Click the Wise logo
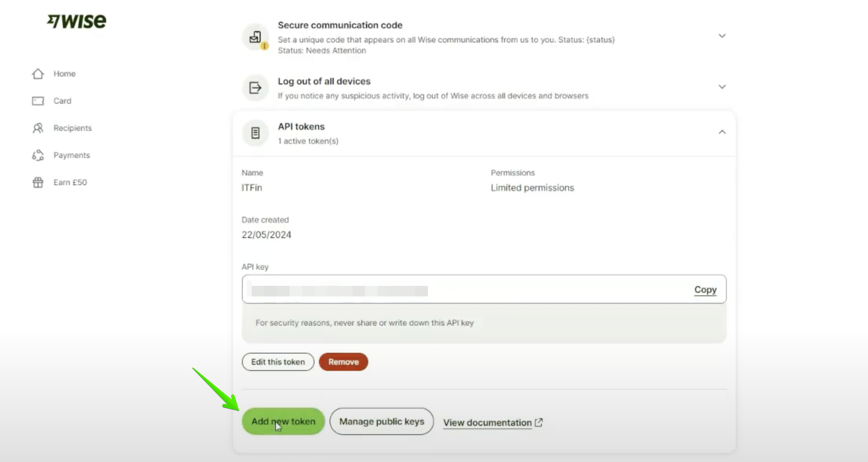Screen dimensions: 868x462 pos(77,21)
